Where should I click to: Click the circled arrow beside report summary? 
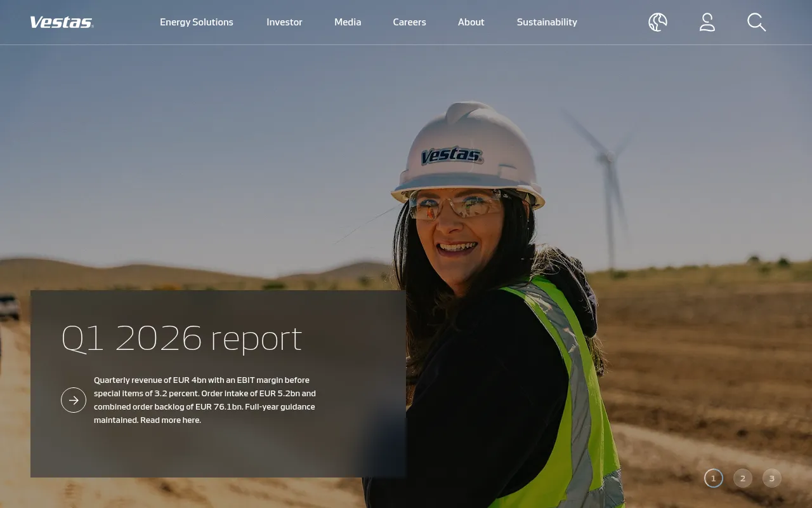[74, 400]
